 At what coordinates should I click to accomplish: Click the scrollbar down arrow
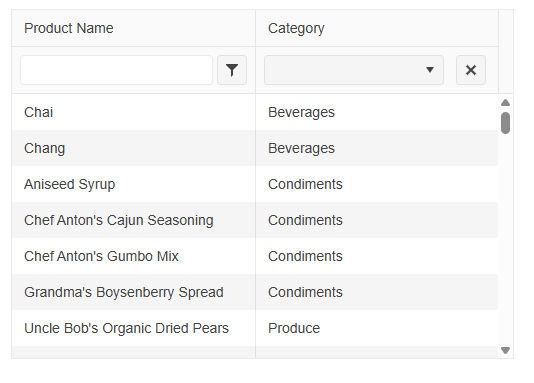(505, 350)
